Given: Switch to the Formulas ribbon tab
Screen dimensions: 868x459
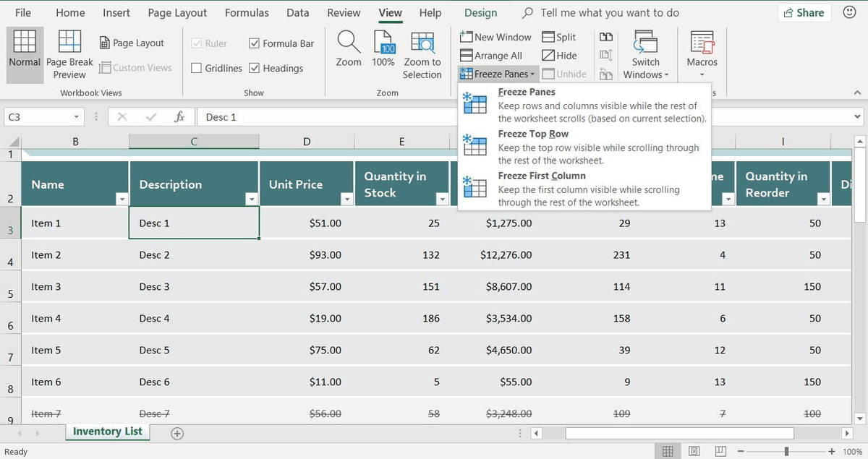Looking at the screenshot, I should (x=247, y=12).
